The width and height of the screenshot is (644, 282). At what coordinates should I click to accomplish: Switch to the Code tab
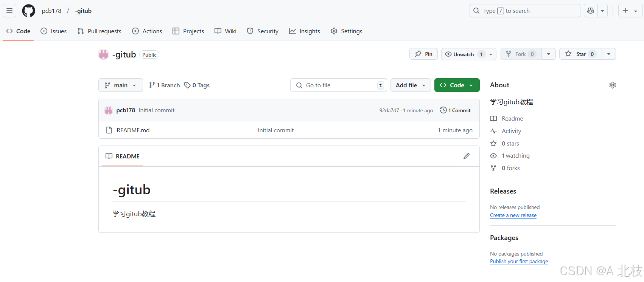click(x=19, y=31)
